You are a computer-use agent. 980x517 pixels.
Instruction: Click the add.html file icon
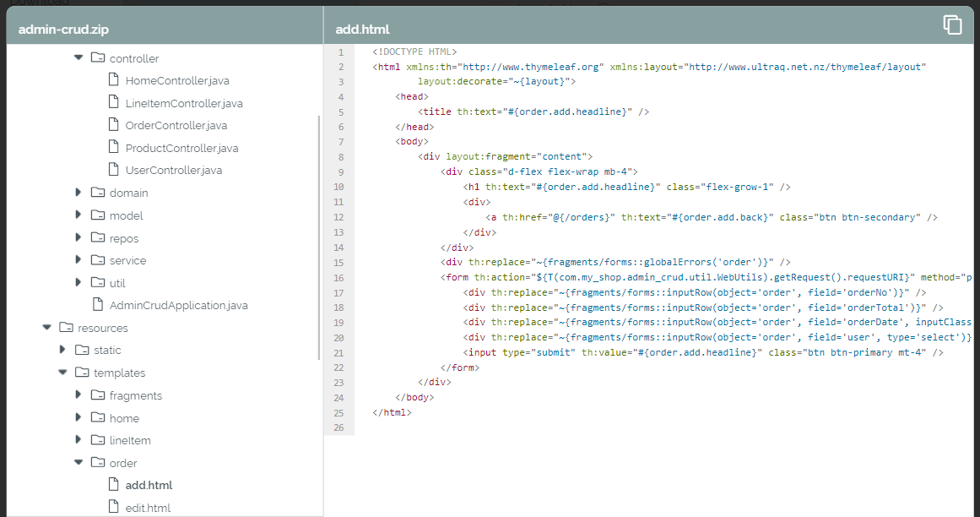(x=113, y=485)
